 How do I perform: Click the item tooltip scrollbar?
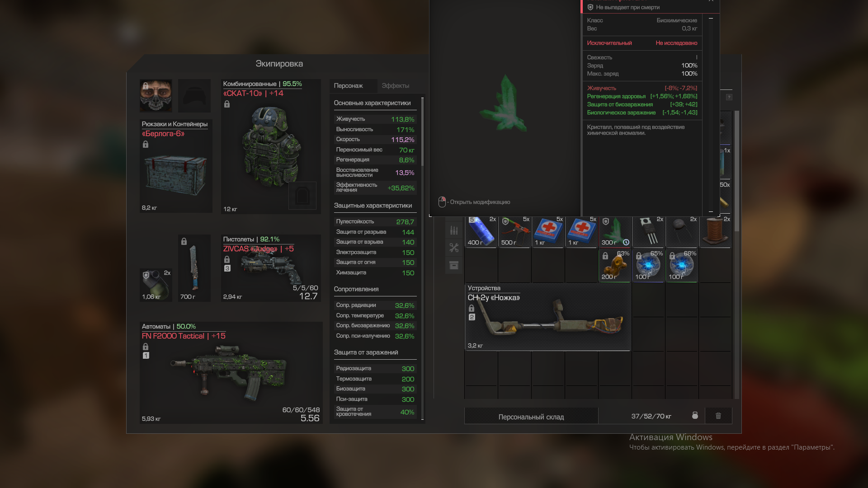[711, 115]
